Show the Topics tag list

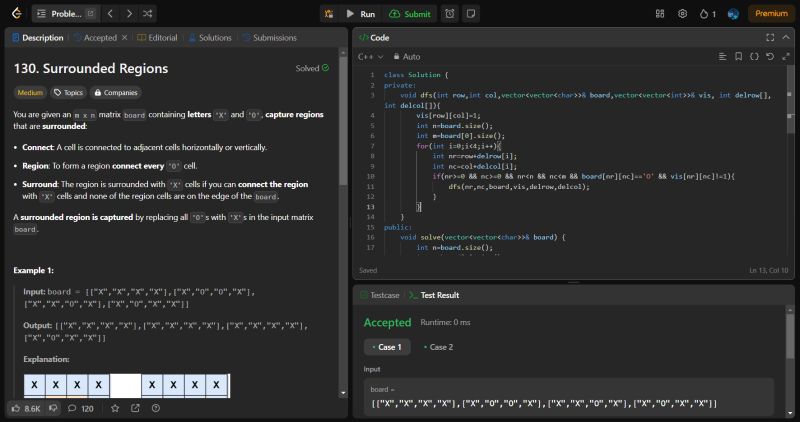tap(68, 92)
